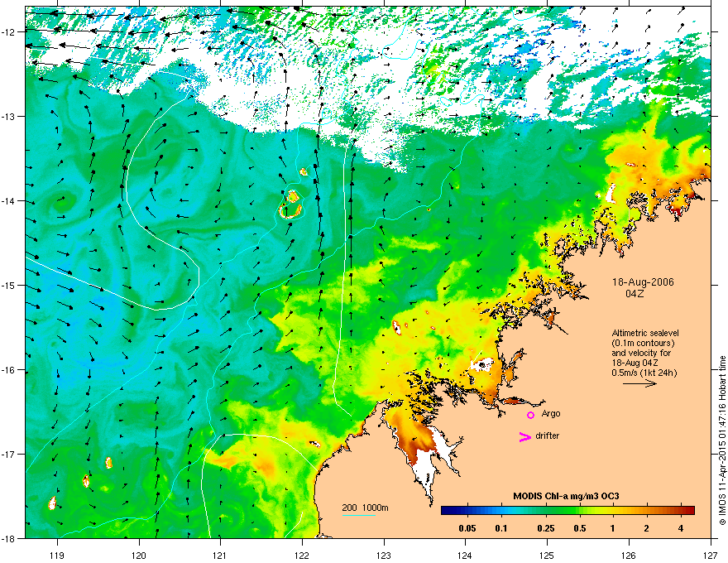The width and height of the screenshot is (728, 563).
Task: Click the latitude axis label "-18"
Action: [9, 538]
